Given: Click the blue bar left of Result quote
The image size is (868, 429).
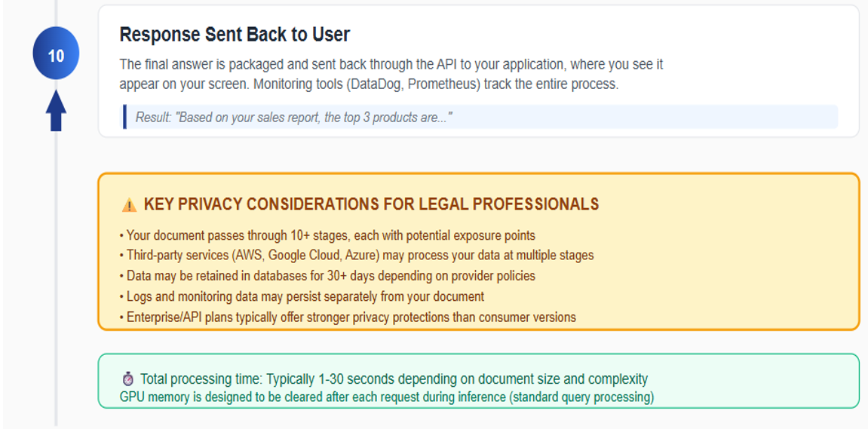Looking at the screenshot, I should click(124, 117).
